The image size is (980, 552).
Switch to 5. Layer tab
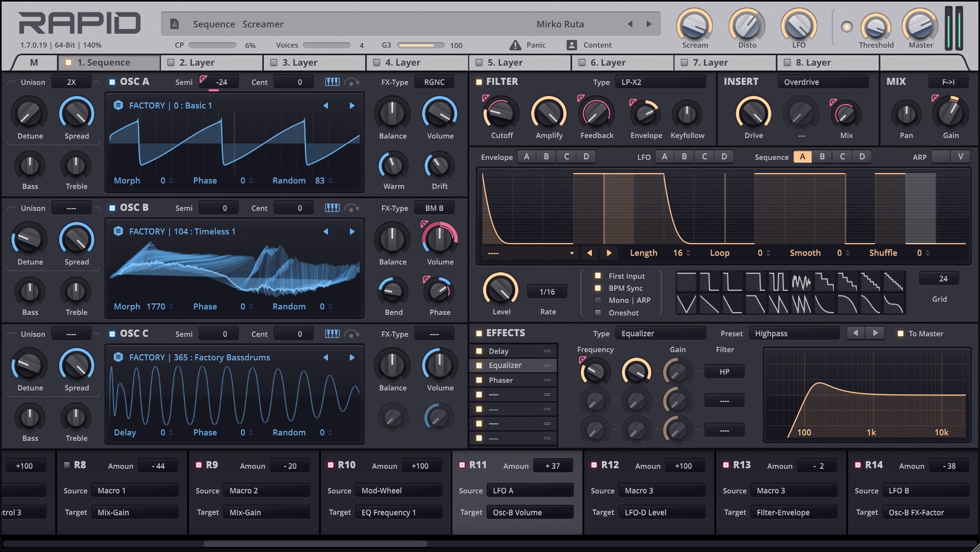521,62
